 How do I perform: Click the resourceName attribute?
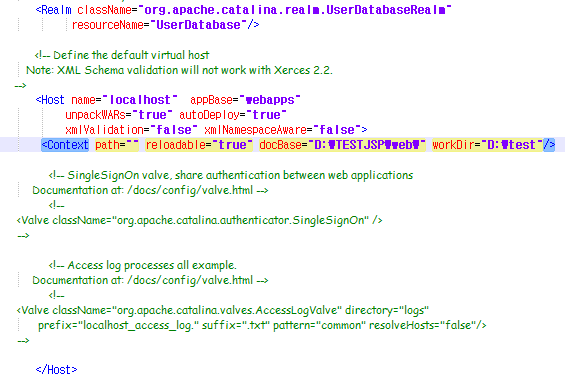108,25
